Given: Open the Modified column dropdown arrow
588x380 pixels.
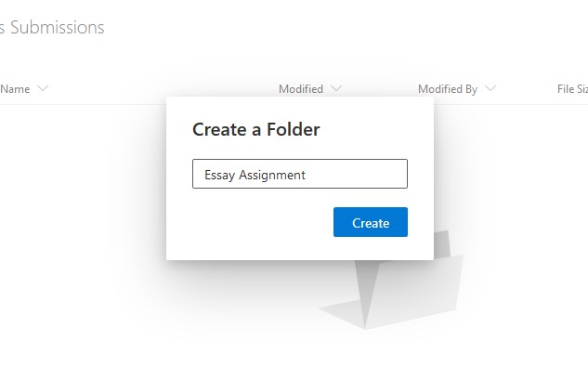Looking at the screenshot, I should (336, 88).
